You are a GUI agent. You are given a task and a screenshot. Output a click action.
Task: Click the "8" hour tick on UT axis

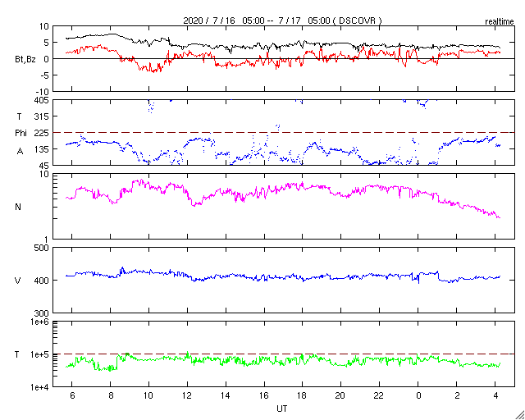[x=110, y=395]
